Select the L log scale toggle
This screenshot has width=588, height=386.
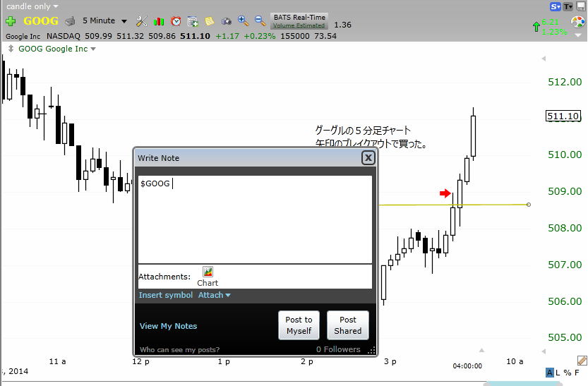[x=558, y=373]
